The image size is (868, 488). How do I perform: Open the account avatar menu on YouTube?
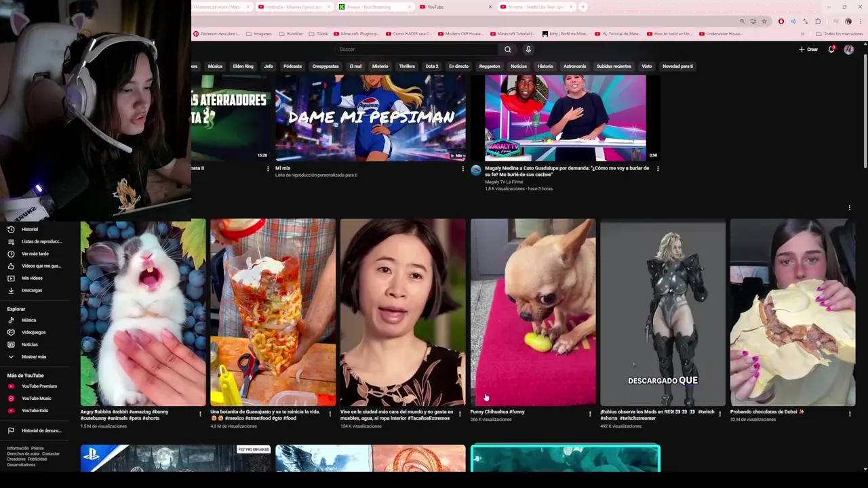(848, 49)
